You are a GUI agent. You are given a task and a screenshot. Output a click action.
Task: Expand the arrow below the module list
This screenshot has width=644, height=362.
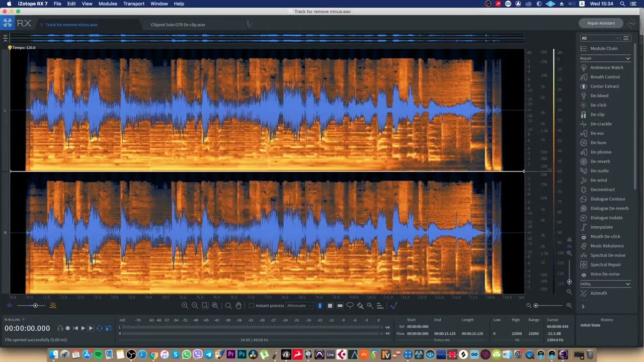583,306
